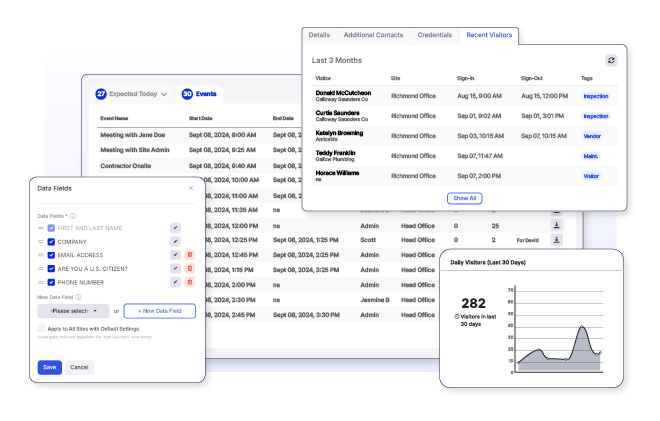Grab the reorder handle for FIRST AND LAST NAME
660x421 pixels.
[x=41, y=228]
